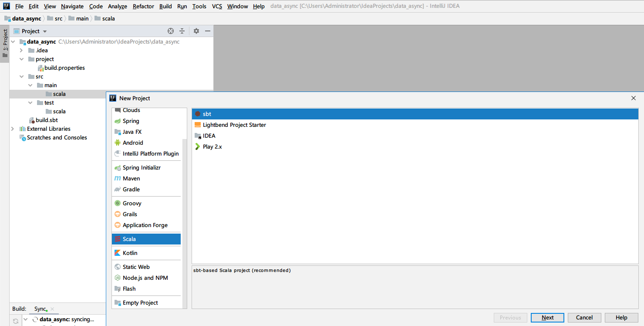The image size is (644, 326).
Task: Click the project type list scrollbar
Action: [x=185, y=224]
